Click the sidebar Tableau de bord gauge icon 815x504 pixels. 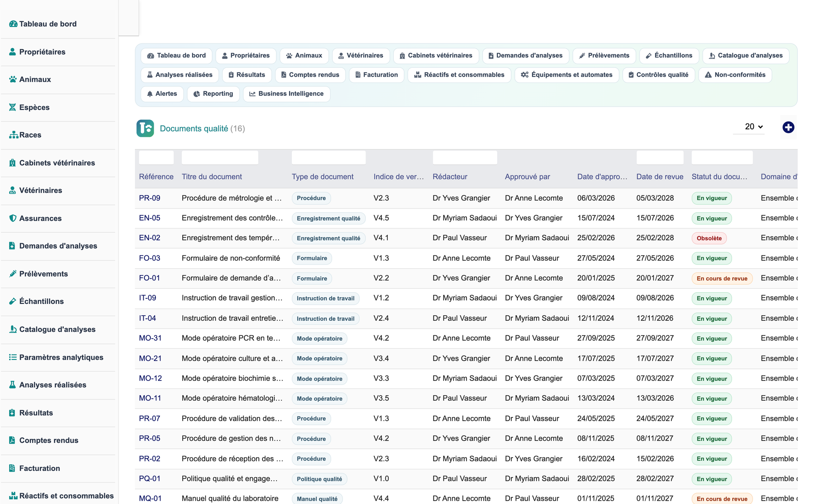(x=13, y=24)
